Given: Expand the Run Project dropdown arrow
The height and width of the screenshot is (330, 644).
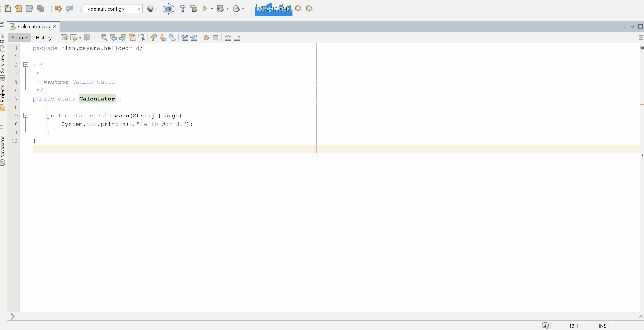Looking at the screenshot, I should pyautogui.click(x=212, y=9).
